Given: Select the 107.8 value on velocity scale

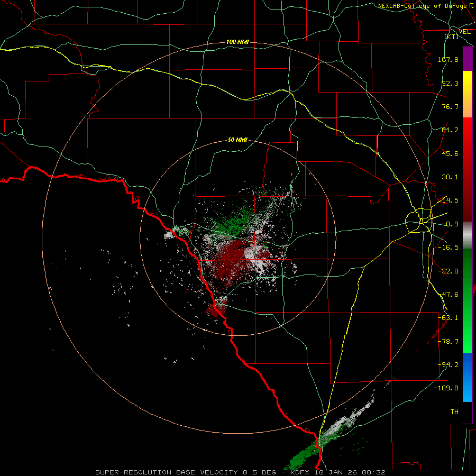Looking at the screenshot, I should [448, 59].
